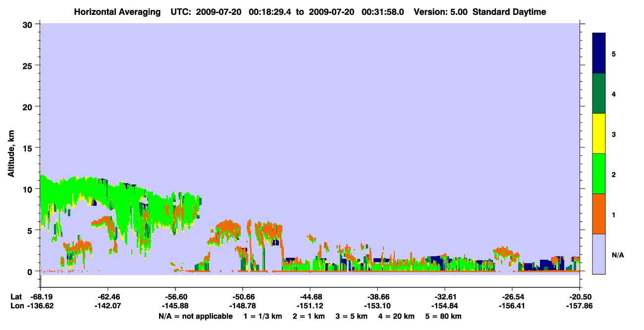Click latitude value -50.66

click(x=243, y=297)
